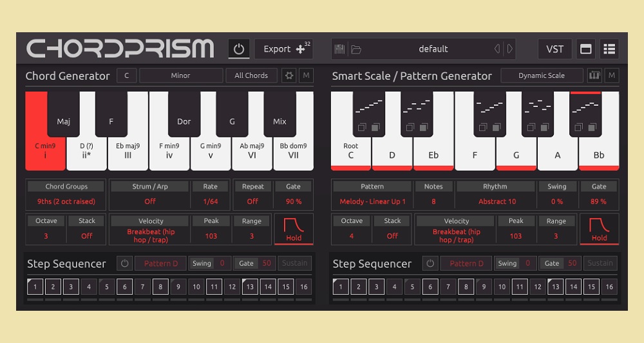
Task: Click right sequencer Gate value 50
Action: click(x=572, y=263)
